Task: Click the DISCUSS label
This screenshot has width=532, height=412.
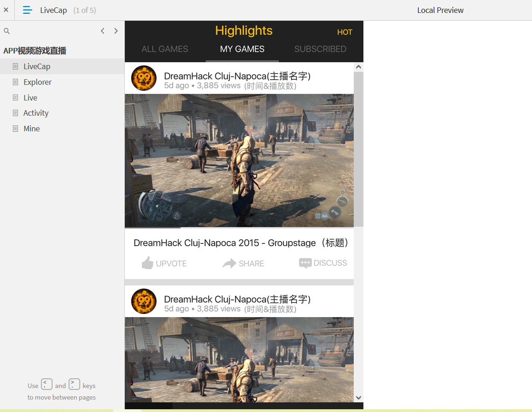Action: coord(330,263)
